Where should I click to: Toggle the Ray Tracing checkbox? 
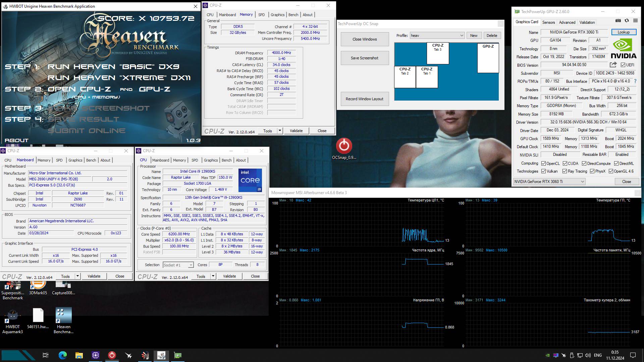coord(565,171)
